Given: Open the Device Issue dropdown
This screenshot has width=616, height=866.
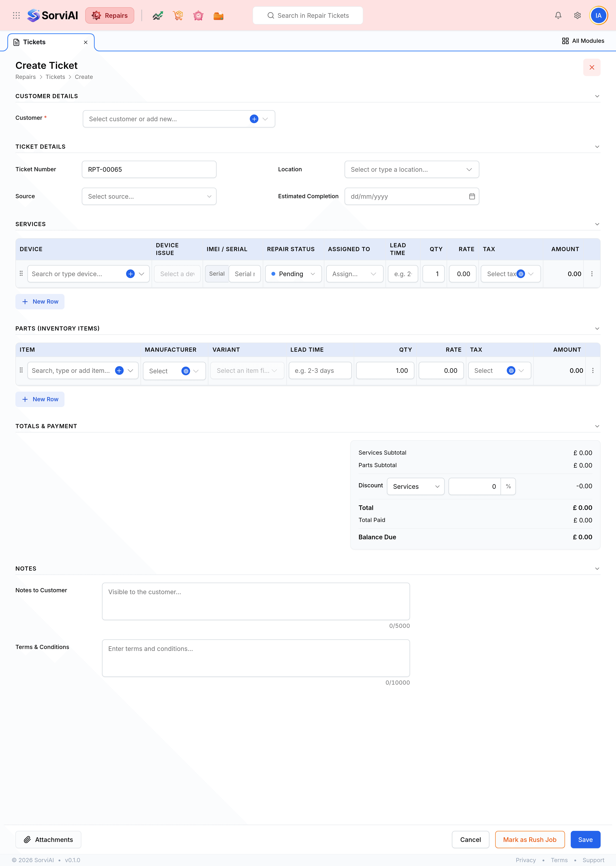Looking at the screenshot, I should click(x=177, y=274).
